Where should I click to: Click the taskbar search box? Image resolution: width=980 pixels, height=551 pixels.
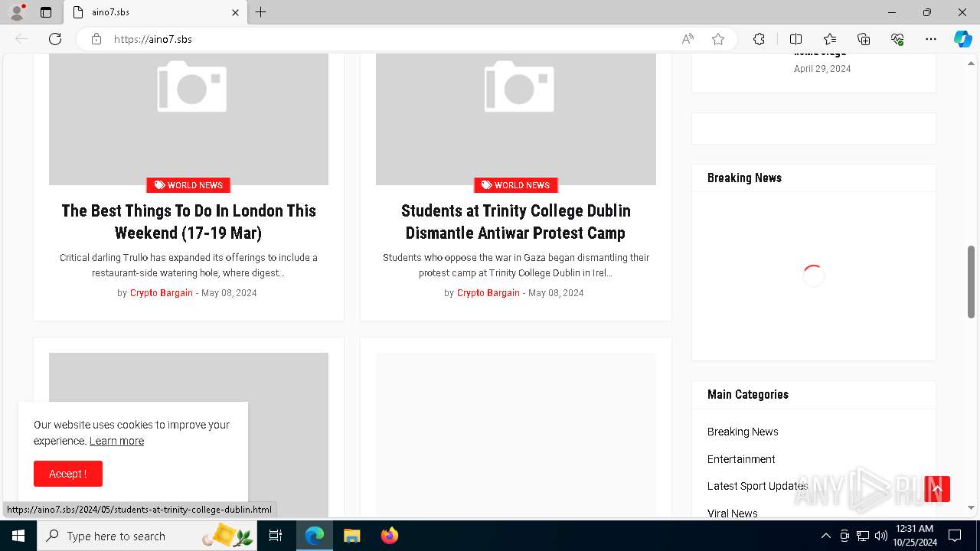pyautogui.click(x=148, y=536)
